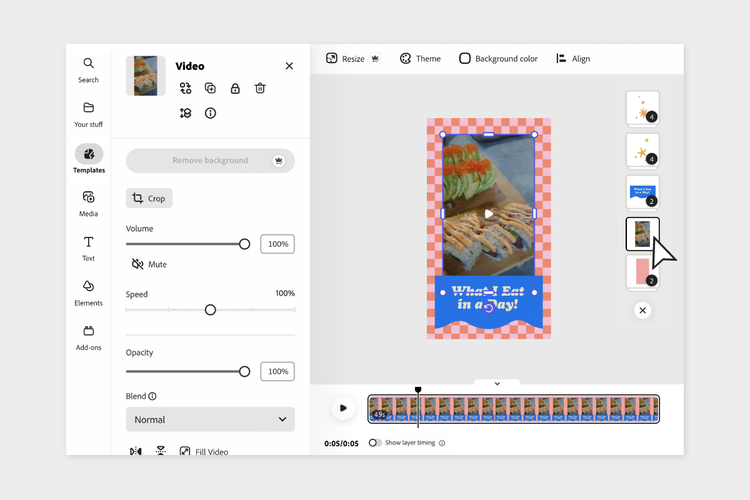Mute the video audio
The image size is (750, 500).
[x=149, y=264]
